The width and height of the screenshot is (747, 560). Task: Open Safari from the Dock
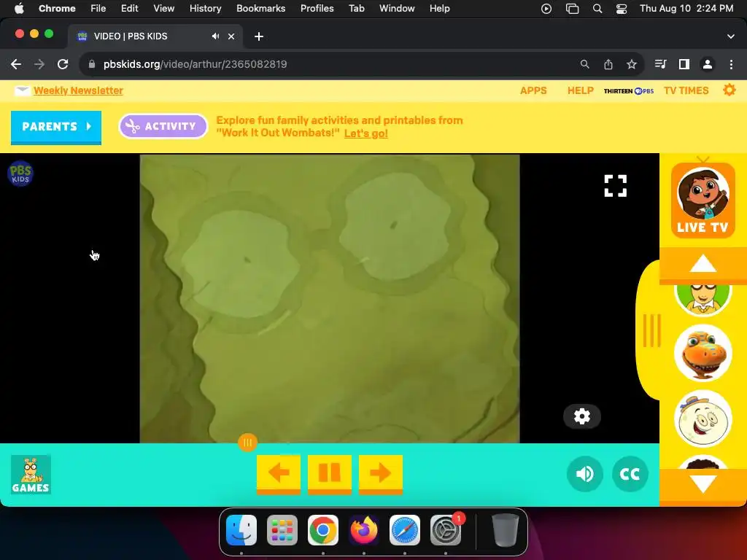point(405,530)
